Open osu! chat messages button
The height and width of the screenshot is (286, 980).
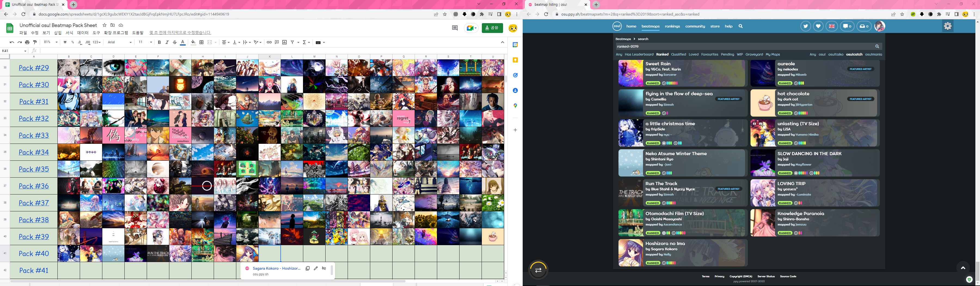847,26
